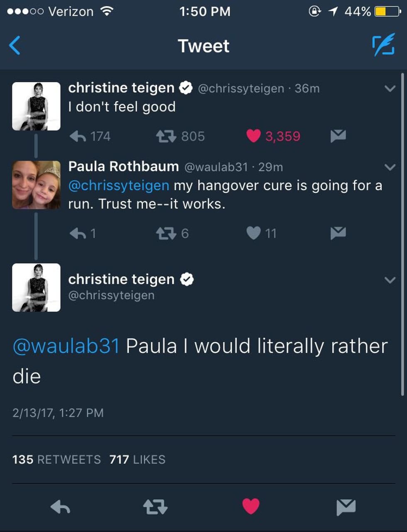Unlike the main tweet with the red heart

pos(251,507)
